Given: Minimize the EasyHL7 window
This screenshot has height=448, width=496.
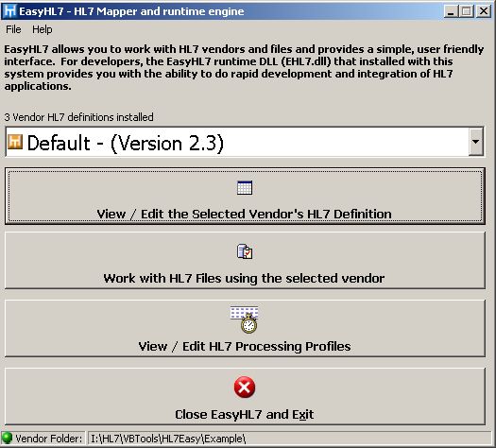Looking at the screenshot, I should coord(451,11).
